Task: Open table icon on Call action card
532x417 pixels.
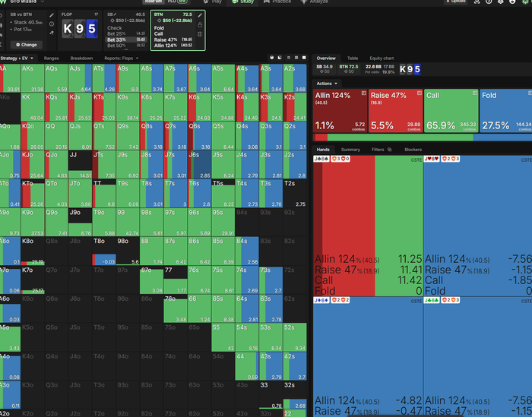Action: pos(475,93)
